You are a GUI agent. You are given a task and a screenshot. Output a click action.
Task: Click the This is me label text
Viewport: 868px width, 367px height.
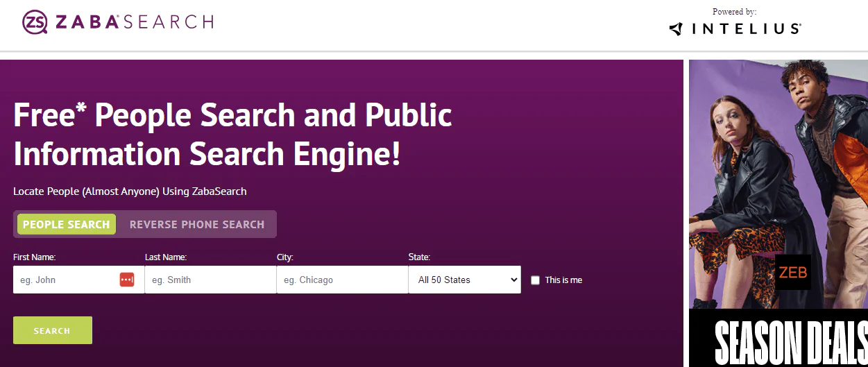click(x=563, y=280)
